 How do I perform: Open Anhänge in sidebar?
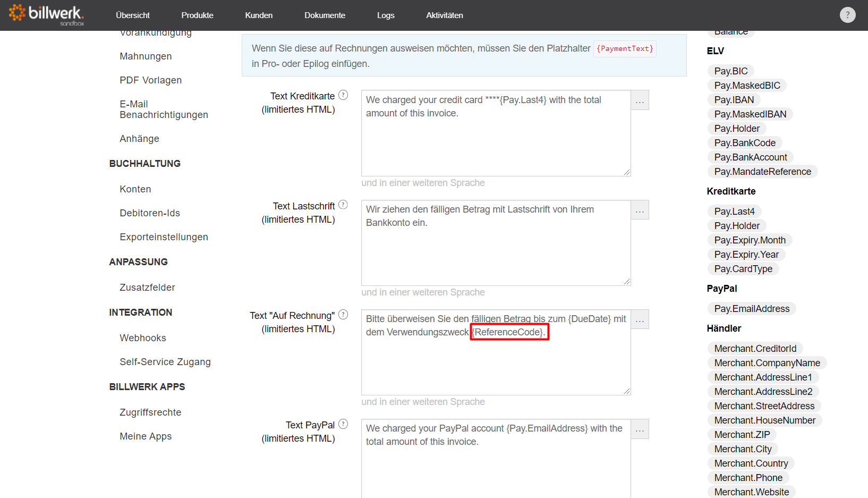pos(139,139)
